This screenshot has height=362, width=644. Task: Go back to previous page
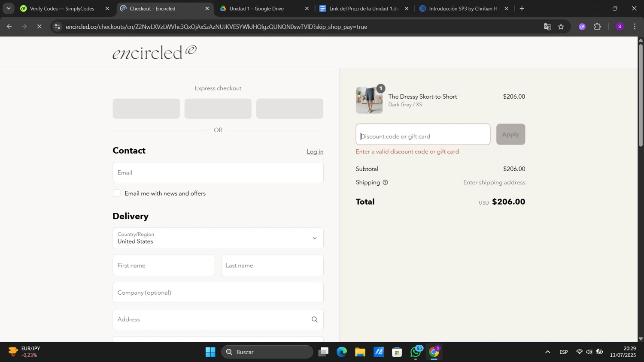[x=9, y=27]
